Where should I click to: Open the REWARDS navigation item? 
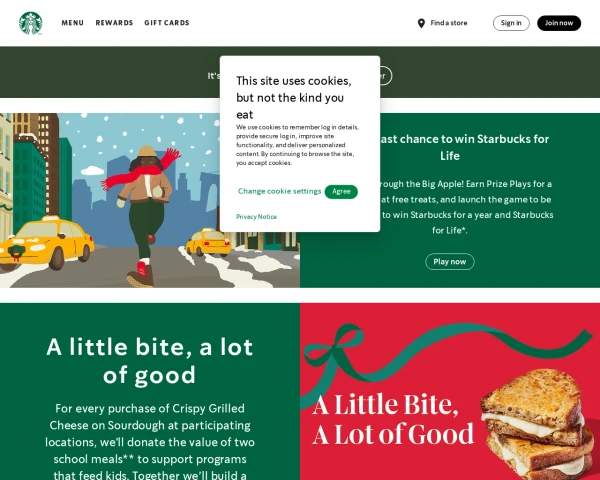[114, 23]
